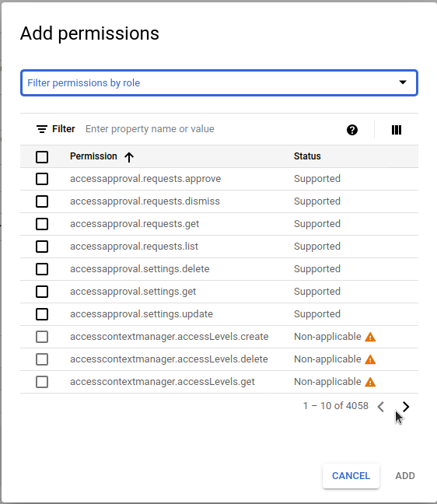Click the Filter lines icon

click(42, 129)
